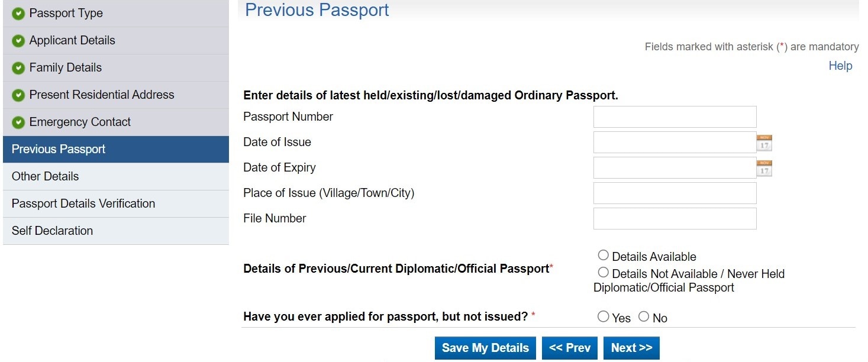Click green check icon beside Applicant Details
The height and width of the screenshot is (362, 868).
pos(18,41)
